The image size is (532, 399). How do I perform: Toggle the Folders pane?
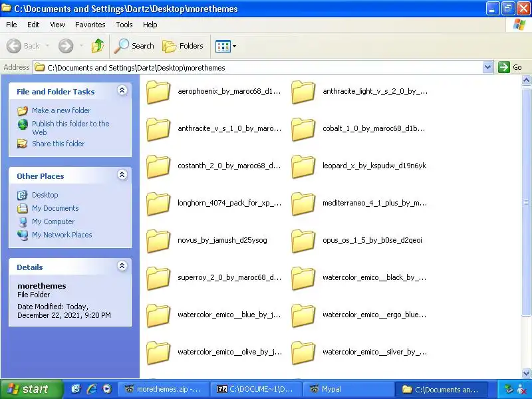point(183,46)
